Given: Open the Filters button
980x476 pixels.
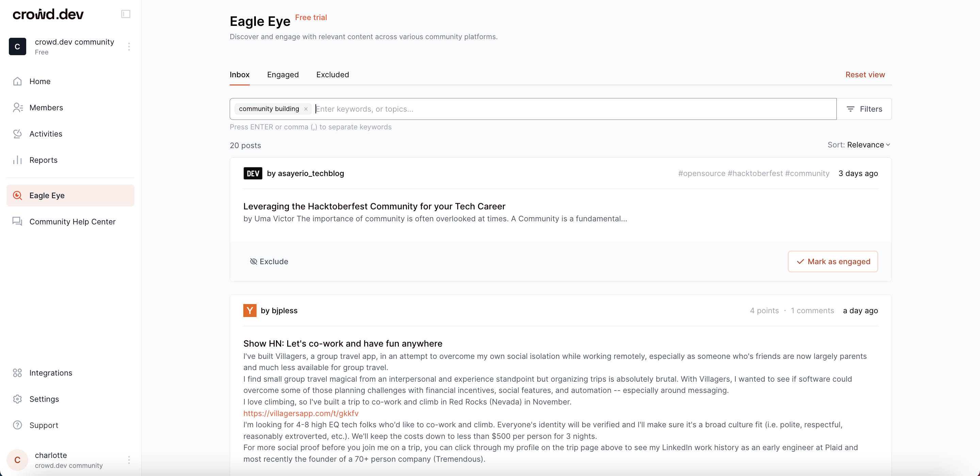Looking at the screenshot, I should (864, 109).
